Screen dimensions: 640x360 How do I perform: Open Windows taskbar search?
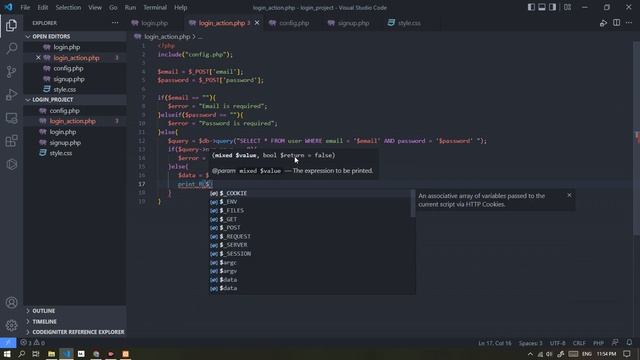coord(22,354)
